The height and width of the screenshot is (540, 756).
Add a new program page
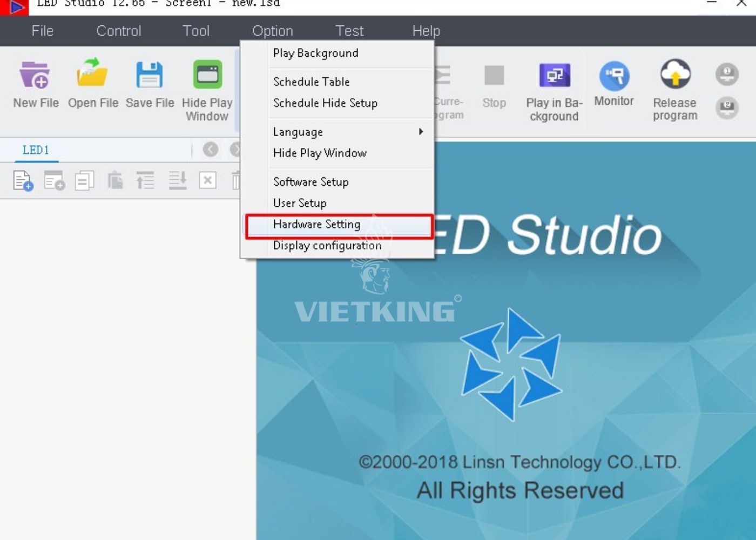[x=23, y=181]
